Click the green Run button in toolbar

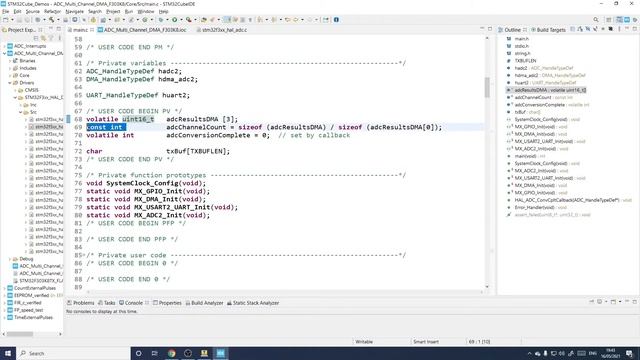(174, 20)
